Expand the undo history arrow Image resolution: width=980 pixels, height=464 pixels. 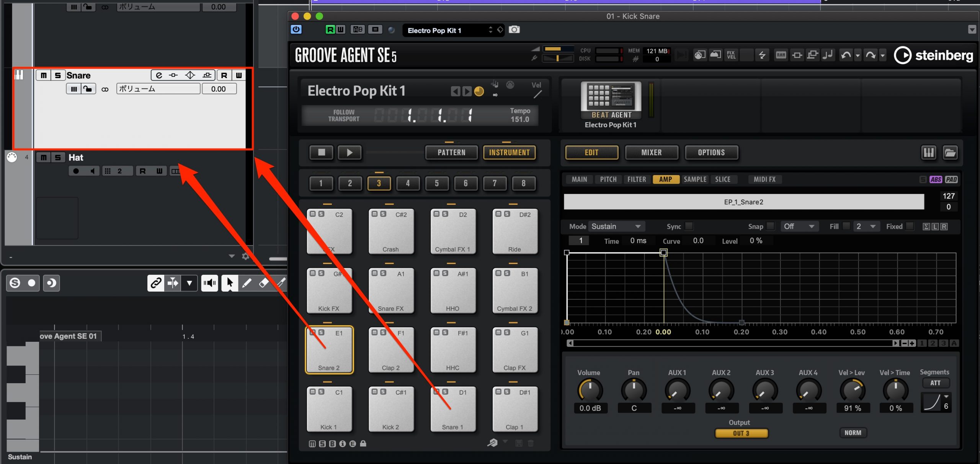[857, 56]
